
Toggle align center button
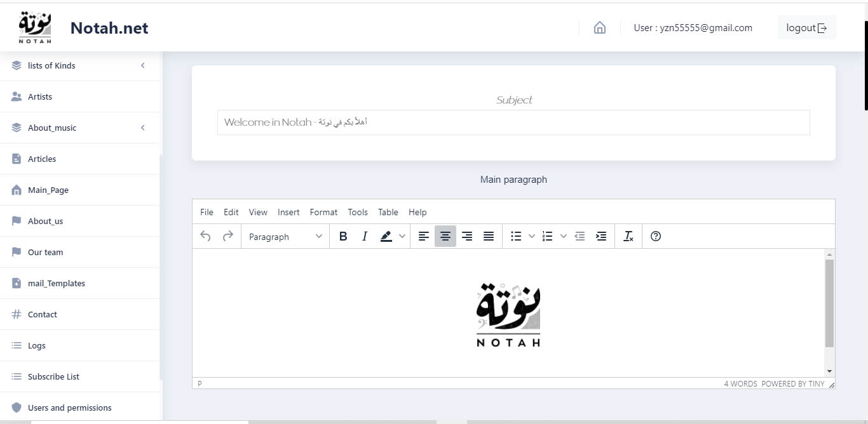click(445, 236)
